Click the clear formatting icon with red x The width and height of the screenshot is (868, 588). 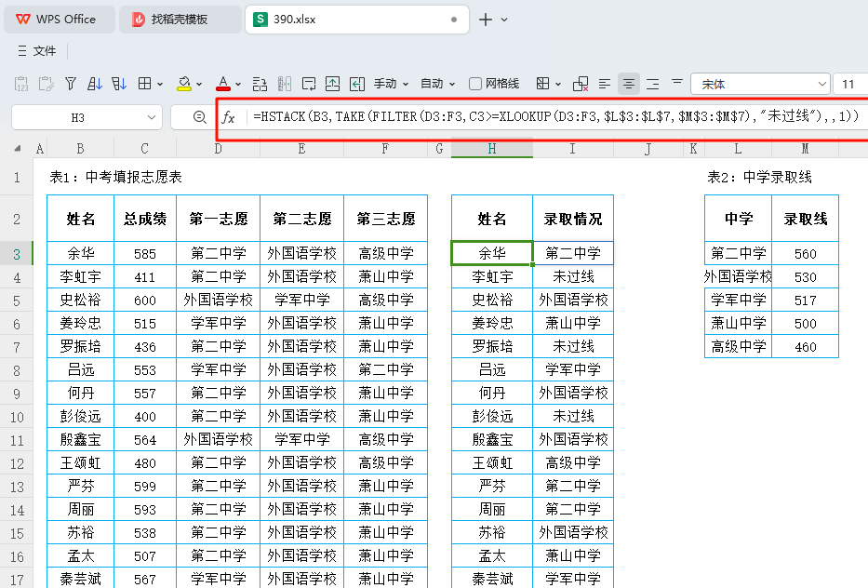point(581,84)
